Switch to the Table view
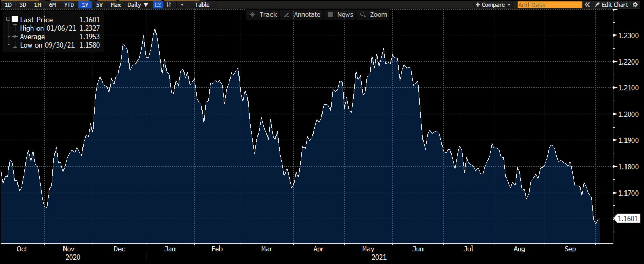The height and width of the screenshot is (264, 644). [202, 4]
